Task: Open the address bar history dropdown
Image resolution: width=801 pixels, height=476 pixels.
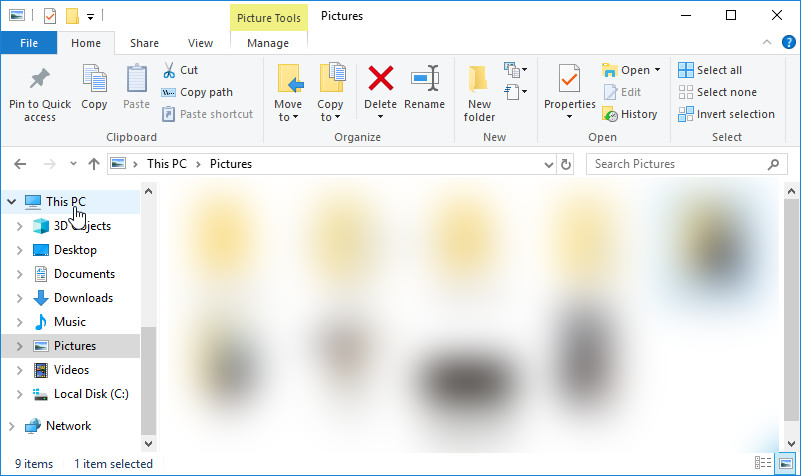Action: (x=549, y=164)
